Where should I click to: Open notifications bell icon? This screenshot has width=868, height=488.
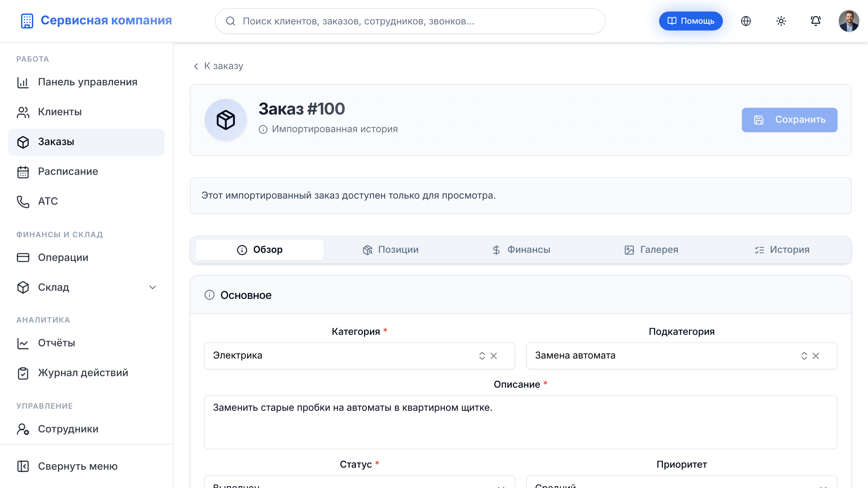816,21
